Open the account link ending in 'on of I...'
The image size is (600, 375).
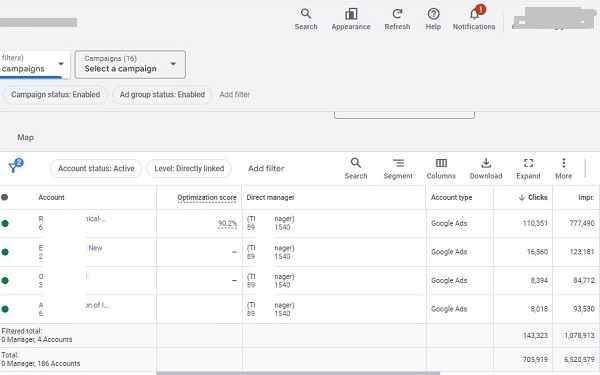pos(97,305)
